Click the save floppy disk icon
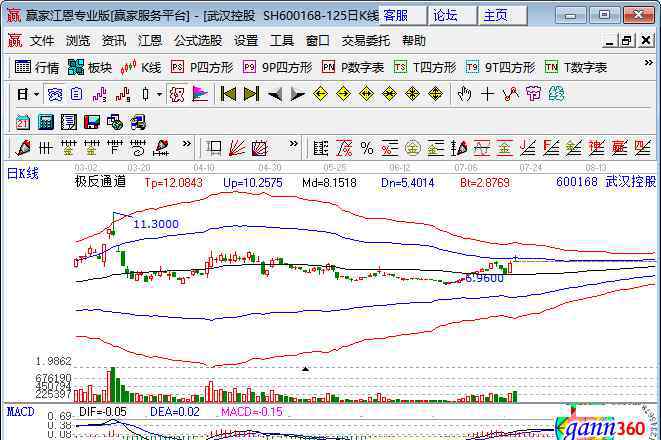The image size is (661, 440). (91, 122)
